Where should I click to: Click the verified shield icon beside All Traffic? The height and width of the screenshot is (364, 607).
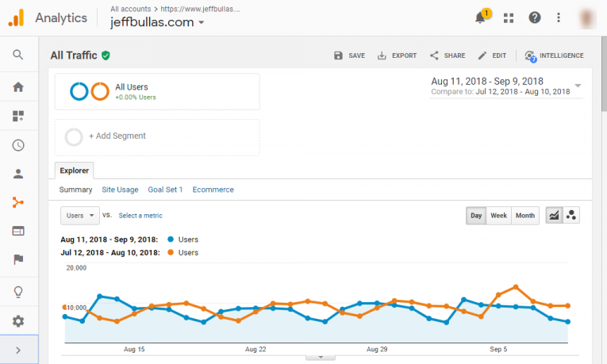[x=106, y=56]
